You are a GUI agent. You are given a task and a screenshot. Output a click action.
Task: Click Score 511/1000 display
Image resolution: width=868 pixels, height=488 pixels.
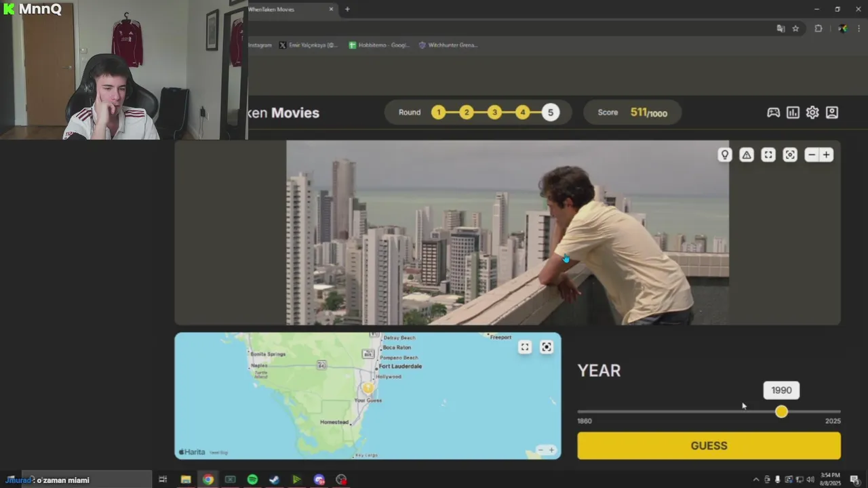(632, 113)
